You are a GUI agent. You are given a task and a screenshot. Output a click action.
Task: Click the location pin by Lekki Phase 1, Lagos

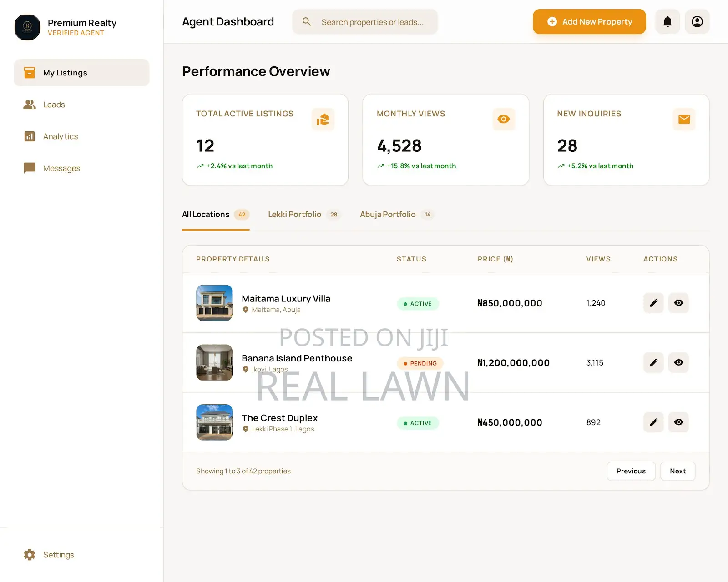click(246, 429)
